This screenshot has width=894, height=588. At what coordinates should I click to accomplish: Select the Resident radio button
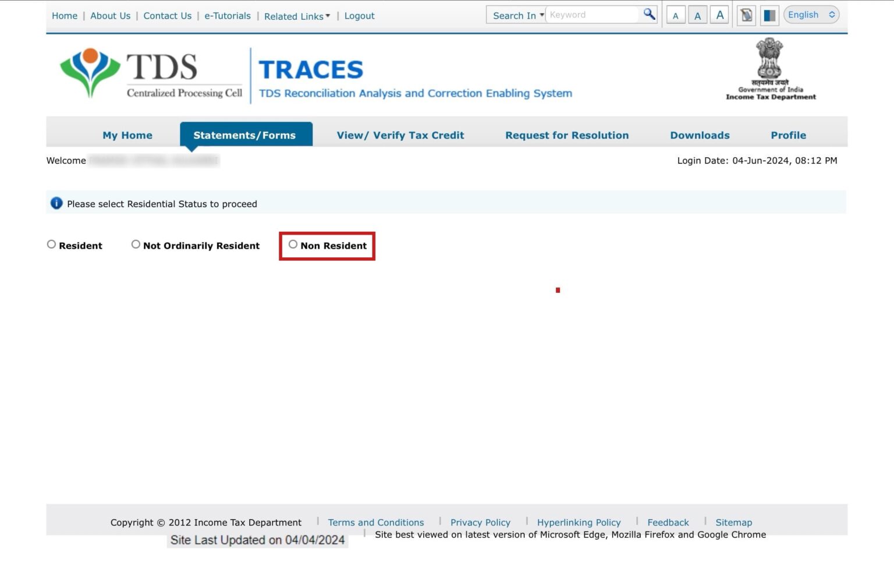pos(52,245)
